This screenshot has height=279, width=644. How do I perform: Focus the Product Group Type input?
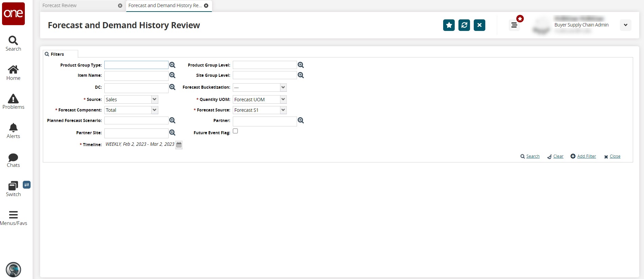coord(136,65)
